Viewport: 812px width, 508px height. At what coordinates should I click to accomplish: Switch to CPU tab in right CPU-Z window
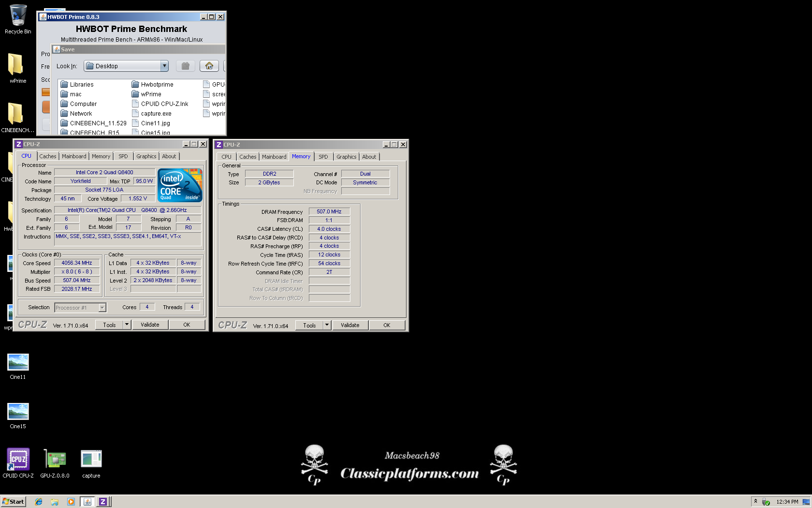tap(226, 157)
